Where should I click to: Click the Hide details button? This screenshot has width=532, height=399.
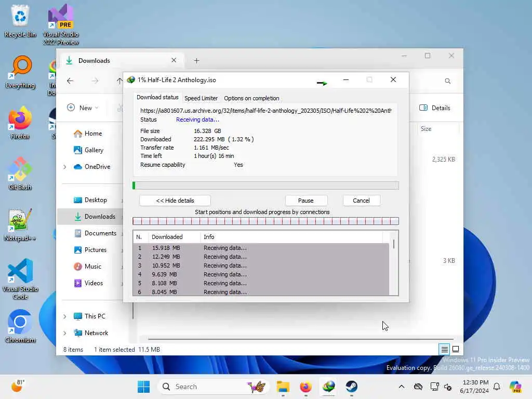click(x=175, y=201)
